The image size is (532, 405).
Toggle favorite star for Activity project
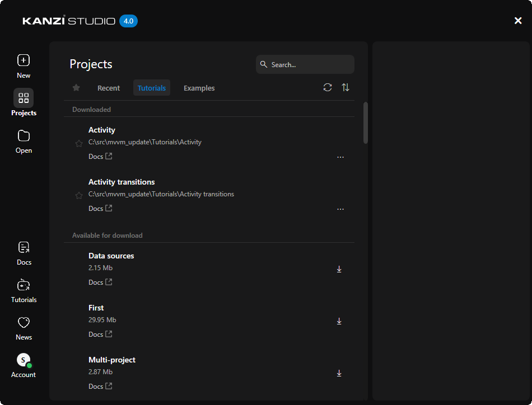[79, 144]
